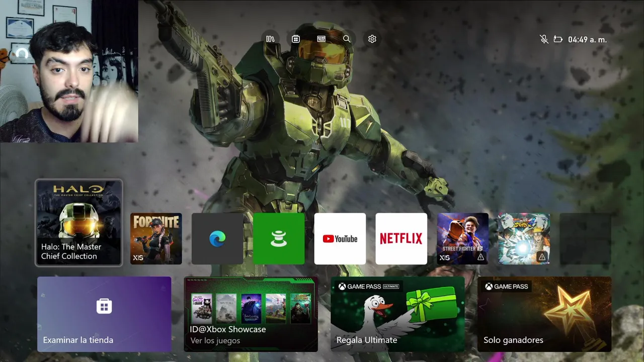Open the Solo ganadores Game Pass card
Image resolution: width=644 pixels, height=362 pixels.
544,314
